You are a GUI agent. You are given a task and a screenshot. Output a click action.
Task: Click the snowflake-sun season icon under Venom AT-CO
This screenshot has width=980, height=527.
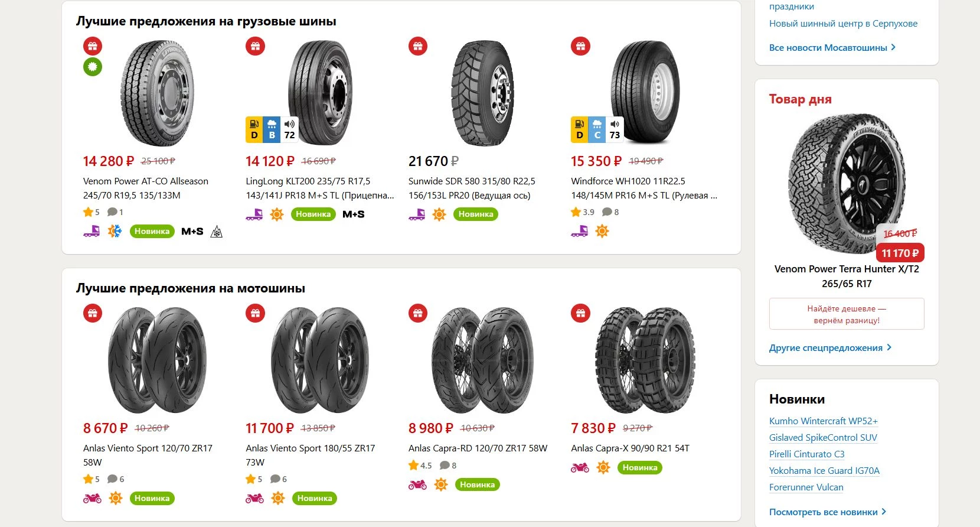(x=115, y=231)
